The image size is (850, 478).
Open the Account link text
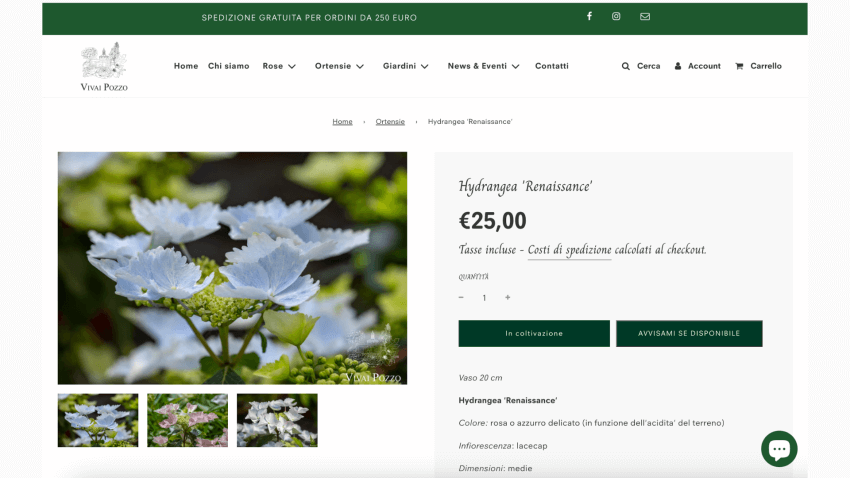coord(704,66)
